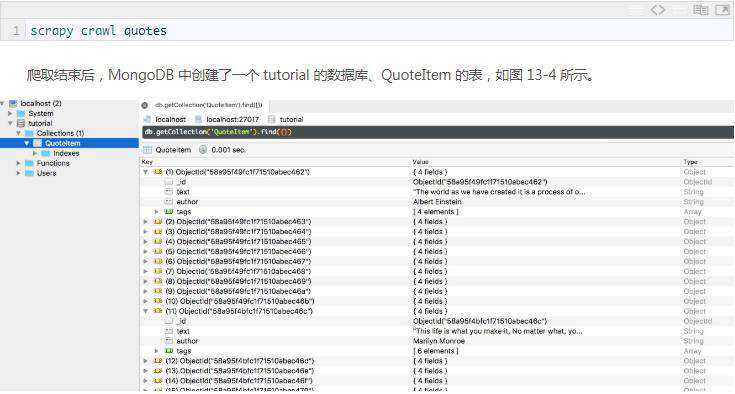Screen dimensions: 735x394
Task: Expand document (5) ObjectId row
Action: [x=146, y=252]
